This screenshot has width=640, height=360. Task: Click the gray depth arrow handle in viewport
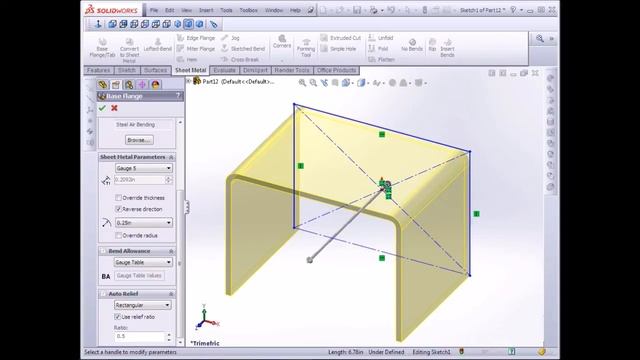309,260
